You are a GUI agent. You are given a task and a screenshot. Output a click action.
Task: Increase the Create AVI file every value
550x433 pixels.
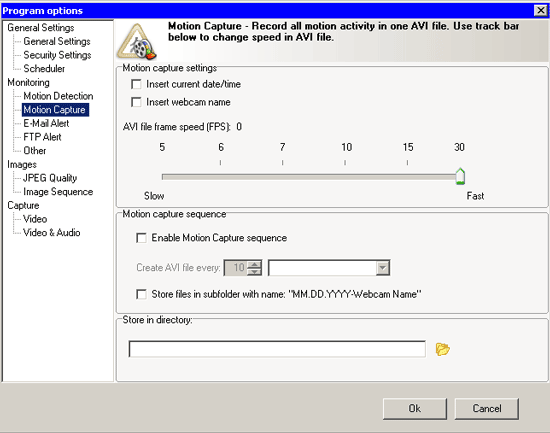click(x=254, y=265)
